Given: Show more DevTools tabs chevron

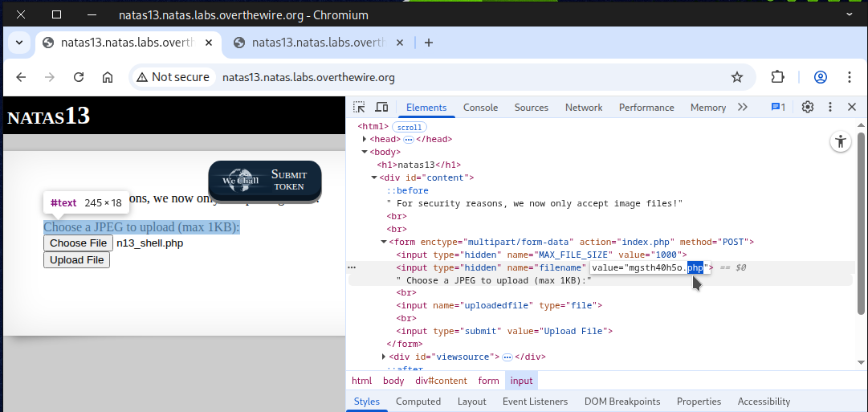Looking at the screenshot, I should (742, 107).
